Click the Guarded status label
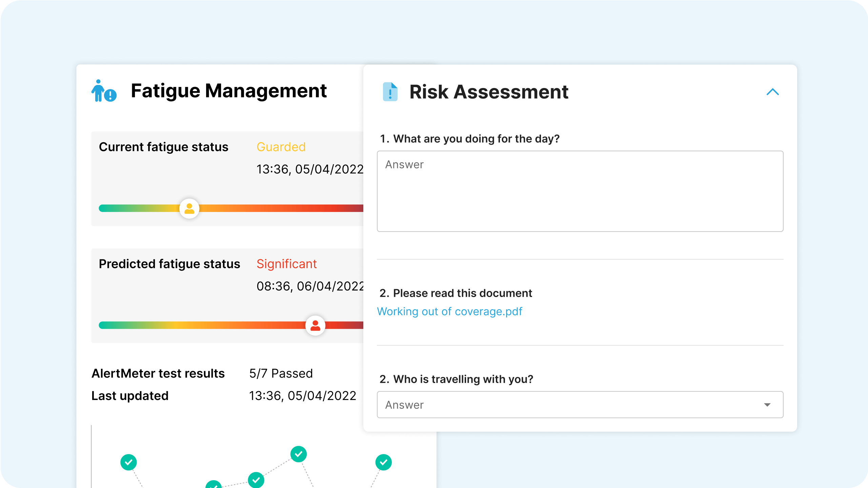Image resolution: width=868 pixels, height=488 pixels. (281, 147)
